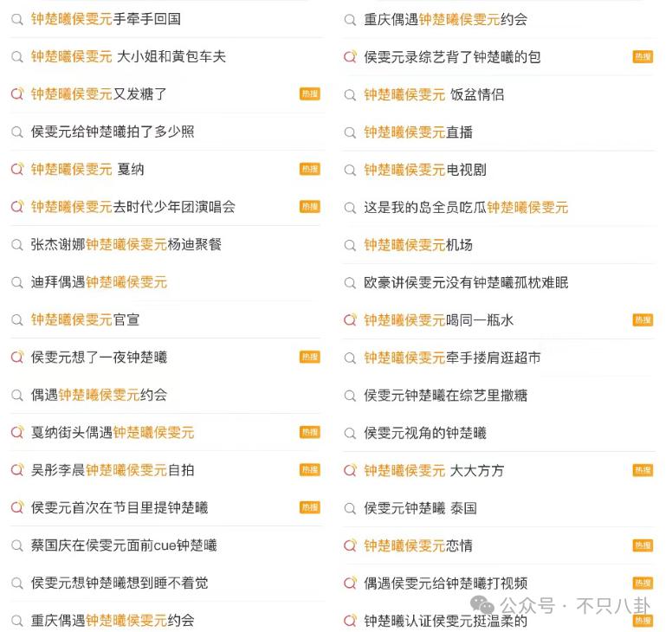Open suggestion "钟楚曦侯雯元 大小姐和黄包车夫"
The width and height of the screenshot is (672, 632).
pyautogui.click(x=128, y=56)
